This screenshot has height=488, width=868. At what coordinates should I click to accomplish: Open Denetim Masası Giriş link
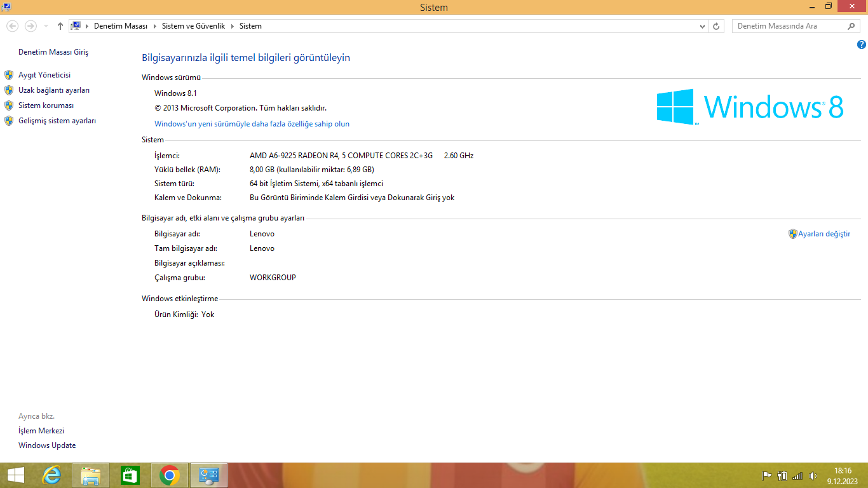[x=53, y=52]
